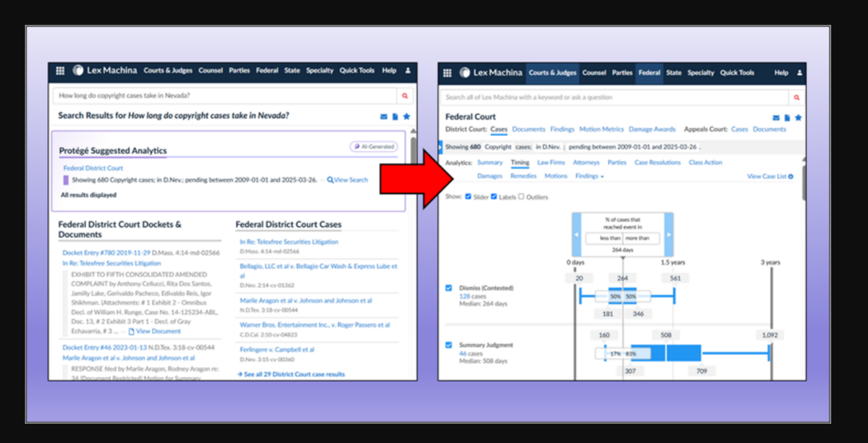This screenshot has width=868, height=443.
Task: Expand the blue filter panel arrow beside Showing 680
Action: (440, 147)
